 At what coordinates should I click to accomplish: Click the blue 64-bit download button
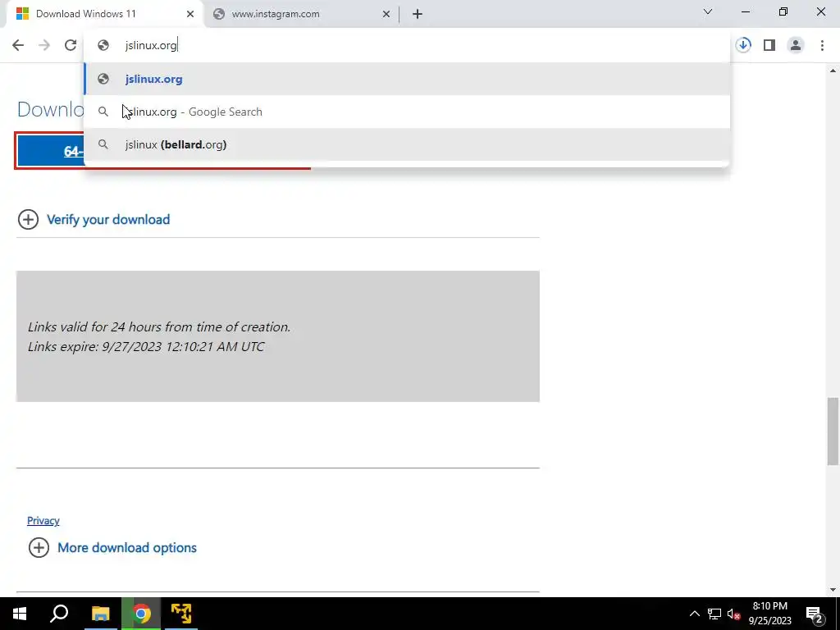pos(51,151)
